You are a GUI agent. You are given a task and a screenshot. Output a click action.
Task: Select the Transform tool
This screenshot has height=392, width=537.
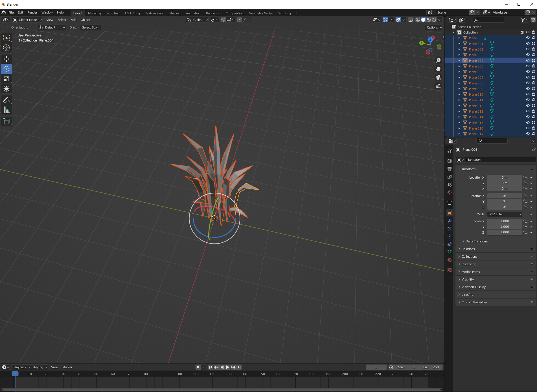point(6,89)
